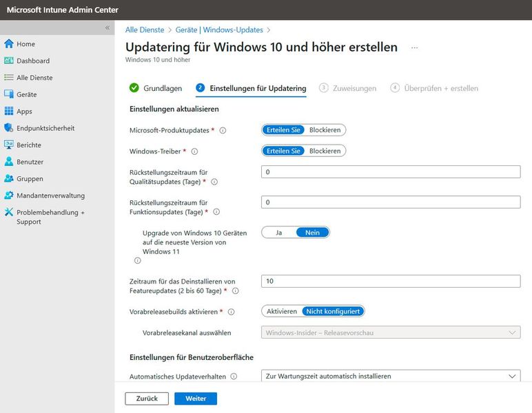Click the Berichte monitor icon

pyautogui.click(x=9, y=145)
